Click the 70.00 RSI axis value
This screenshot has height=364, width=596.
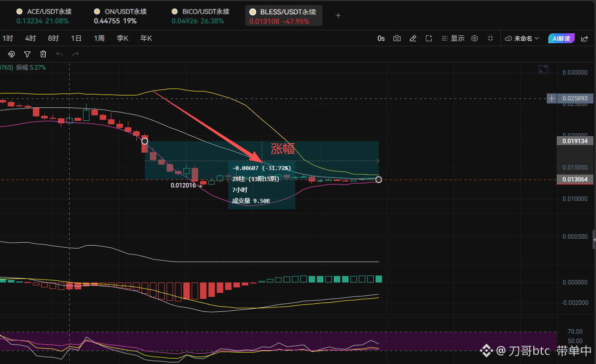pos(575,332)
